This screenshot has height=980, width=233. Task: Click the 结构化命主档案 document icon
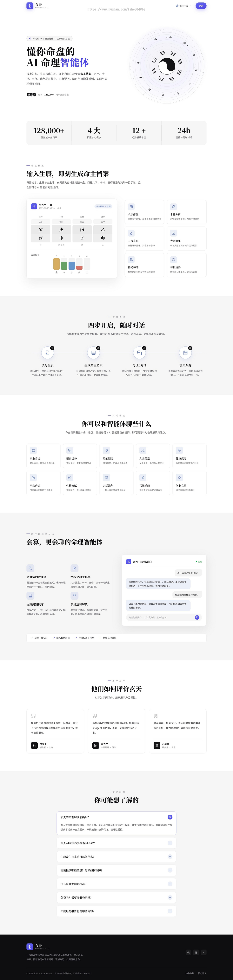74,568
